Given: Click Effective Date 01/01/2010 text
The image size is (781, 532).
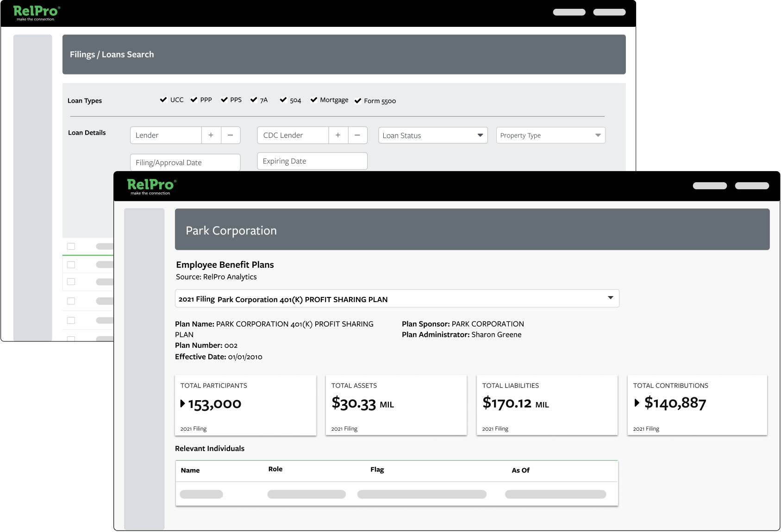Looking at the screenshot, I should coord(219,357).
